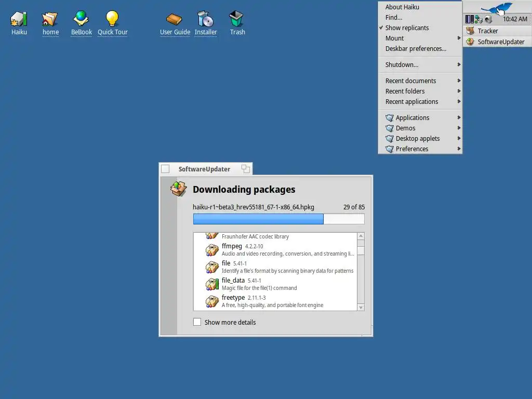
Task: Click the package list scroll down arrow
Action: [x=361, y=307]
